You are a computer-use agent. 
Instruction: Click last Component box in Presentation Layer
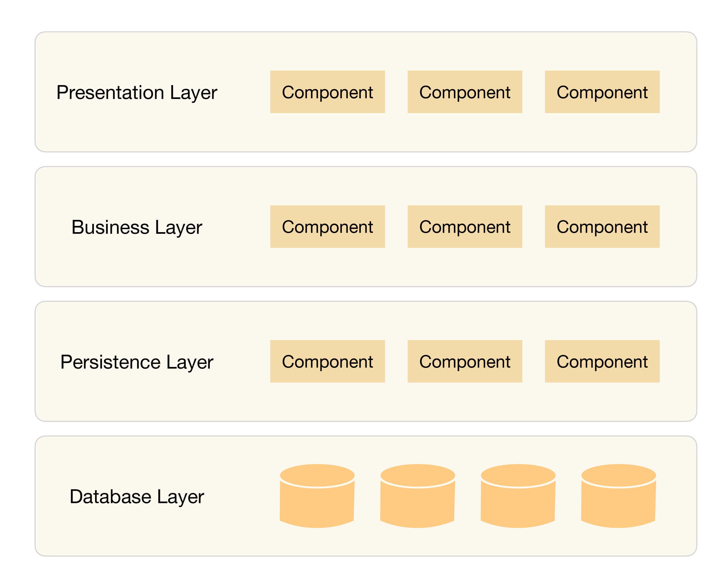pos(602,92)
